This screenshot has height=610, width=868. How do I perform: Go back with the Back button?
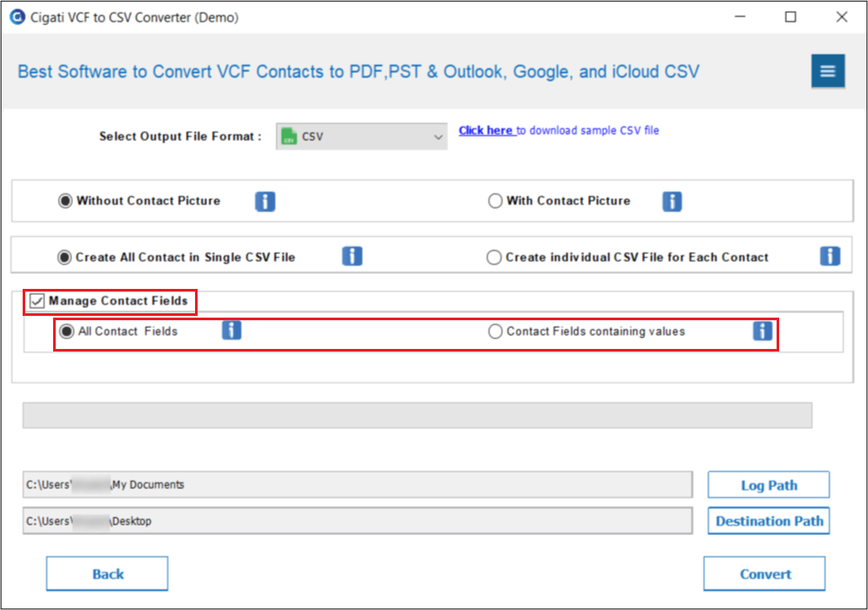point(107,574)
